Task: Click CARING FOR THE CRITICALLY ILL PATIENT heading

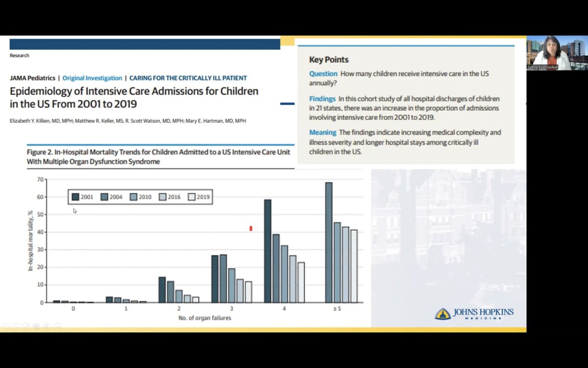Action: click(189, 78)
